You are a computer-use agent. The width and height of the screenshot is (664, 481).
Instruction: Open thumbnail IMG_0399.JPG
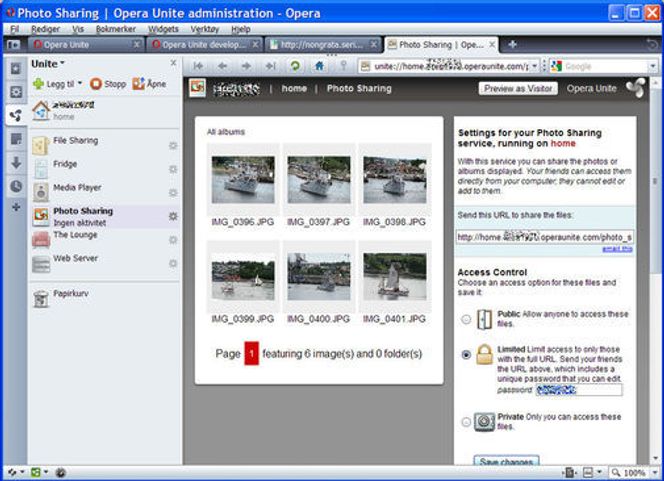pyautogui.click(x=243, y=276)
